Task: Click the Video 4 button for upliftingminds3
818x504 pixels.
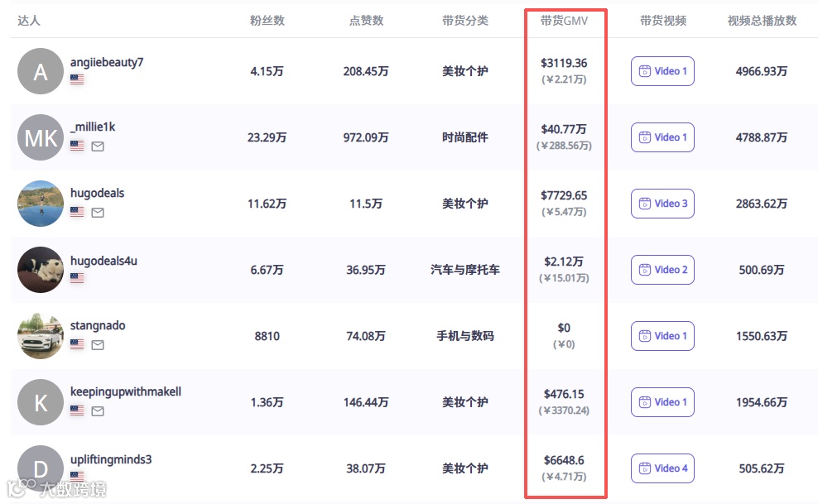Action: click(x=662, y=468)
